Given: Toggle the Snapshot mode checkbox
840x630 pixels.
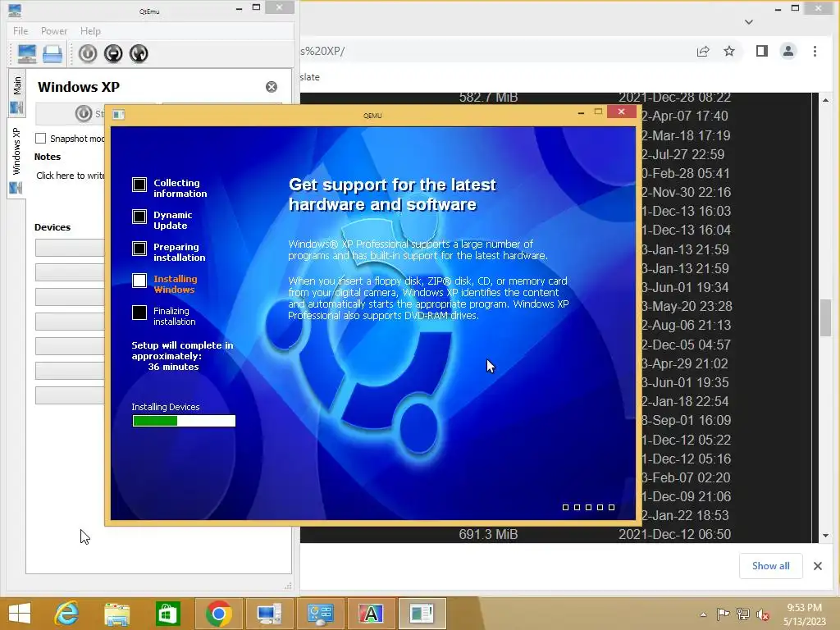Looking at the screenshot, I should (41, 138).
